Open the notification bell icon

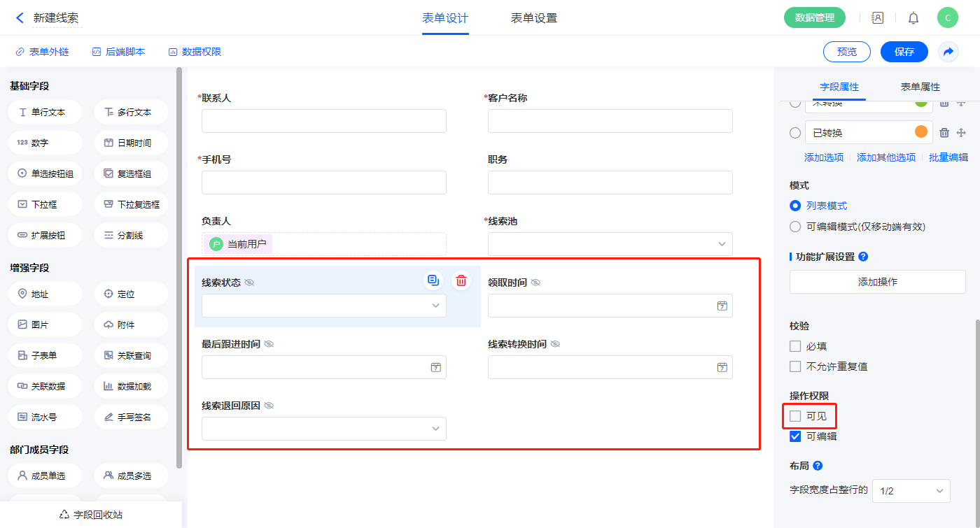[x=913, y=18]
